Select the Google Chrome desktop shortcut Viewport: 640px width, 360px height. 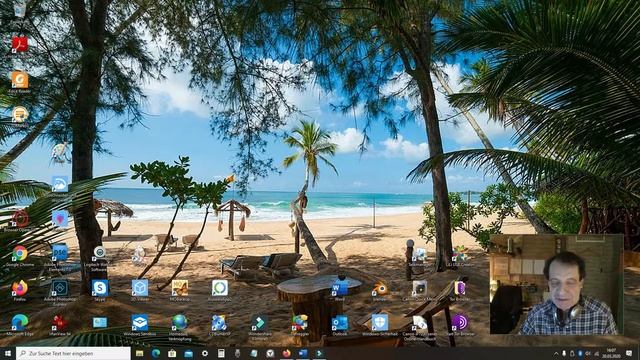coord(20,256)
